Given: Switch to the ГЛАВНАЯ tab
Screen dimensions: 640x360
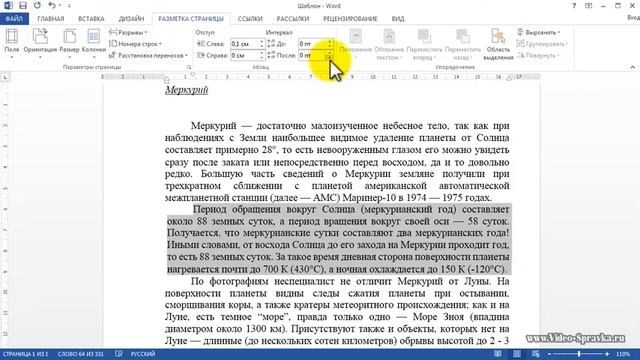Looking at the screenshot, I should (51, 19).
